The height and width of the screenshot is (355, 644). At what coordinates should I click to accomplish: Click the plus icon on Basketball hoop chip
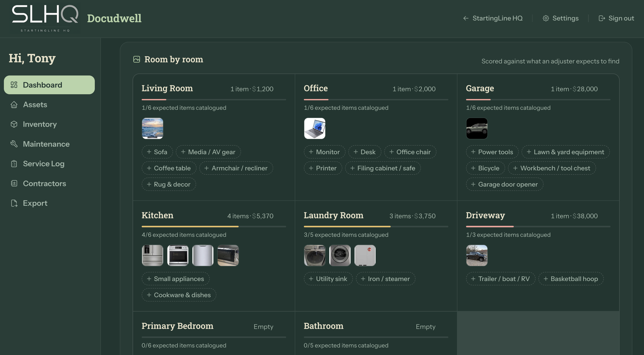[x=546, y=279]
